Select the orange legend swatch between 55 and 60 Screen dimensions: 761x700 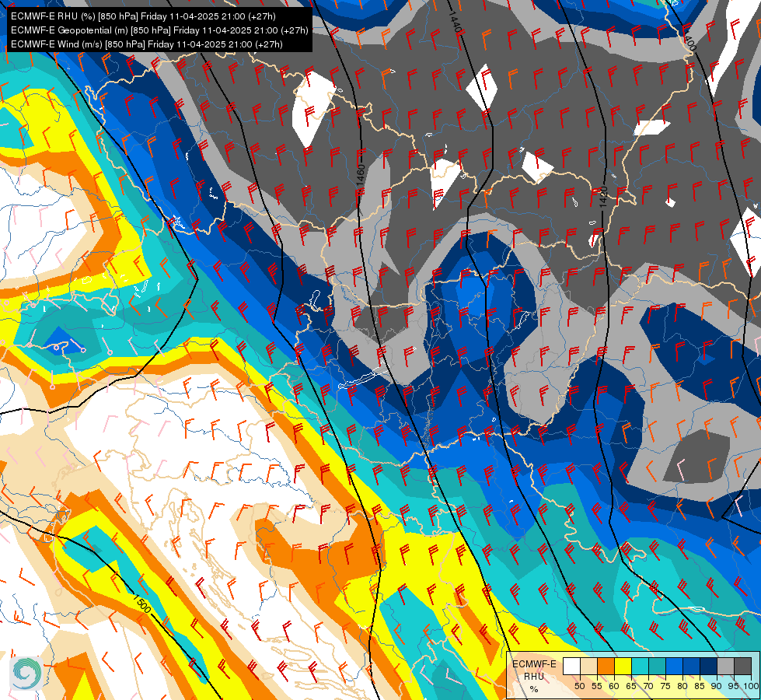pos(606,666)
